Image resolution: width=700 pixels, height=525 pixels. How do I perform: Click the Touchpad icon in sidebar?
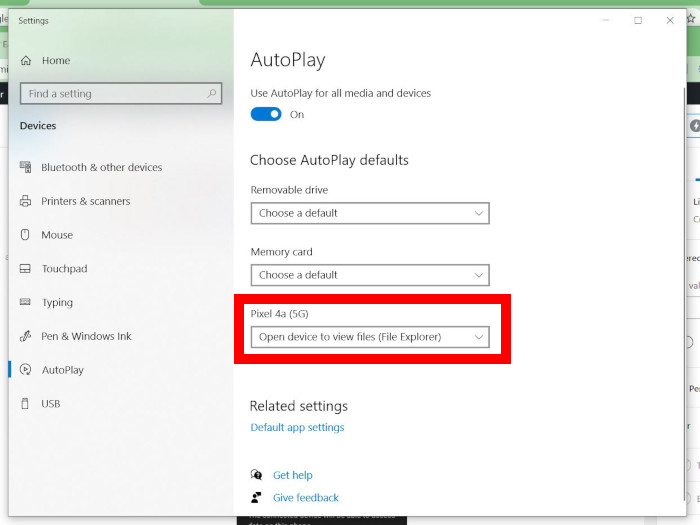tap(25, 268)
